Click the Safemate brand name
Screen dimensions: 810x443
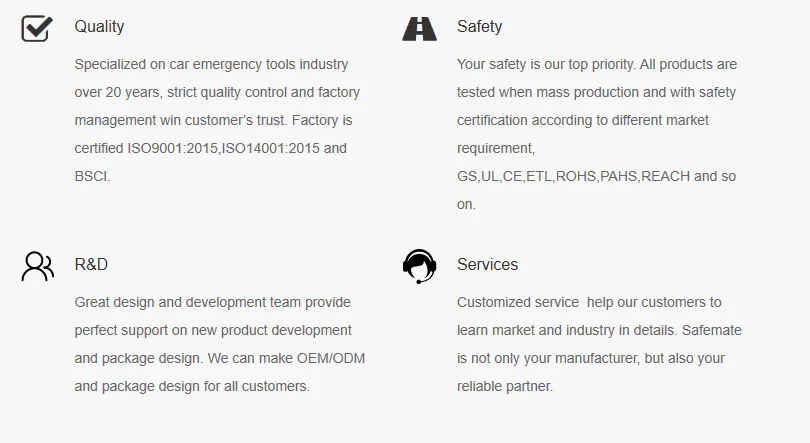click(x=709, y=330)
